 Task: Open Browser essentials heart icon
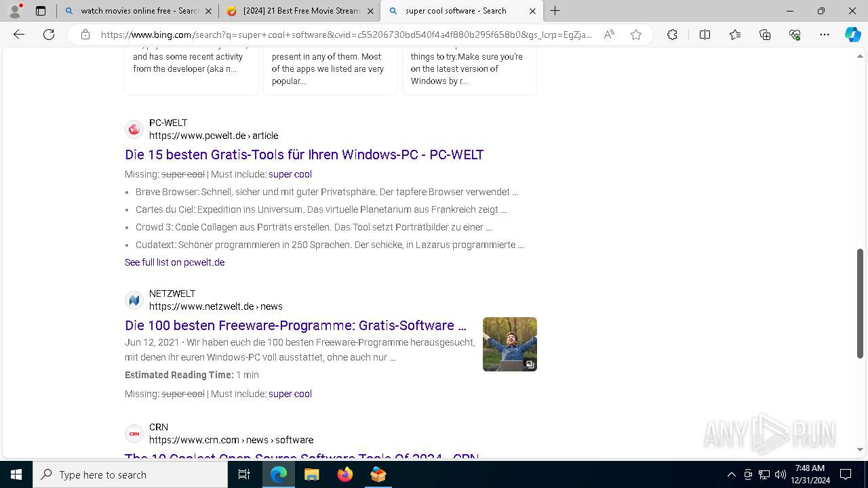pyautogui.click(x=795, y=35)
